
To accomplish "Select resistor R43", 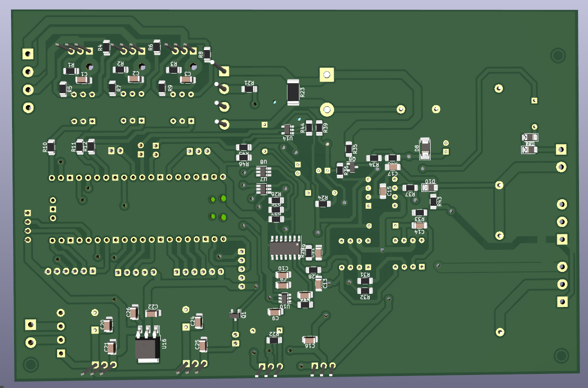I will (x=433, y=201).
